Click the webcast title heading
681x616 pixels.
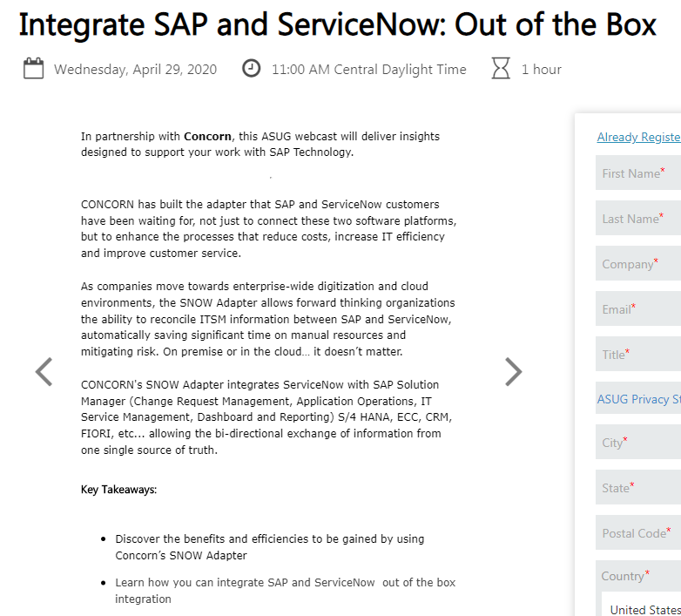pyautogui.click(x=338, y=24)
